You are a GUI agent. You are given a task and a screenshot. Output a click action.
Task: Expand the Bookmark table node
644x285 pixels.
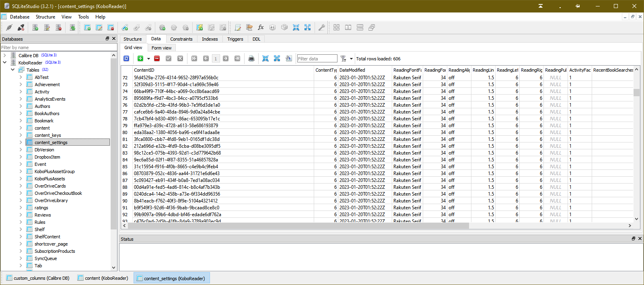21,121
